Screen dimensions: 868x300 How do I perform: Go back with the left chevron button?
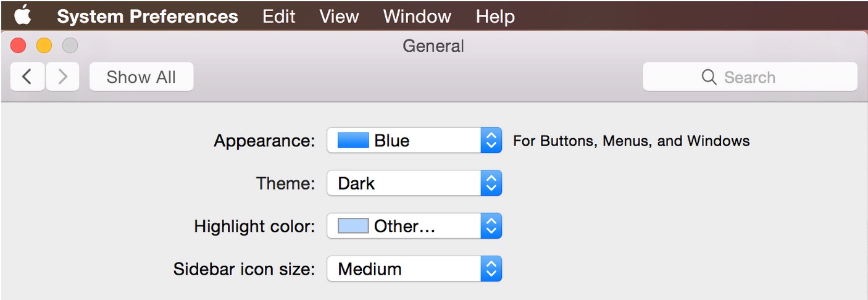pos(27,77)
